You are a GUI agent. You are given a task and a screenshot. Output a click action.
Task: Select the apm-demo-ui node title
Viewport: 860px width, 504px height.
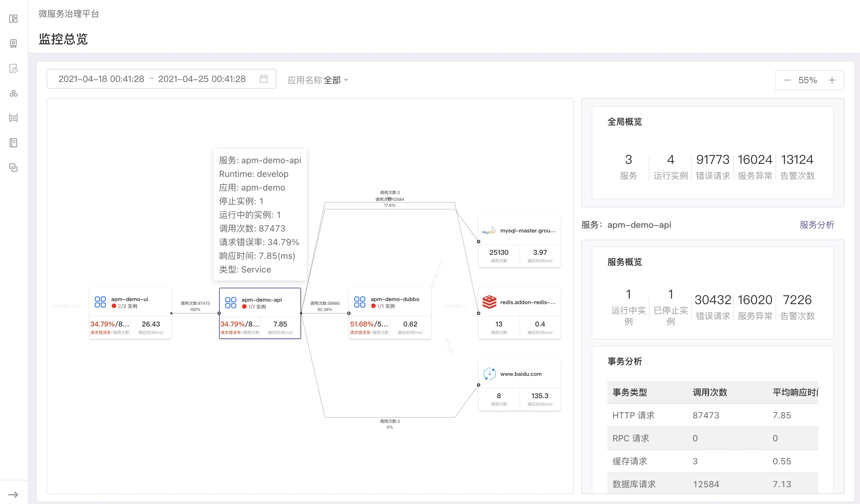click(130, 299)
